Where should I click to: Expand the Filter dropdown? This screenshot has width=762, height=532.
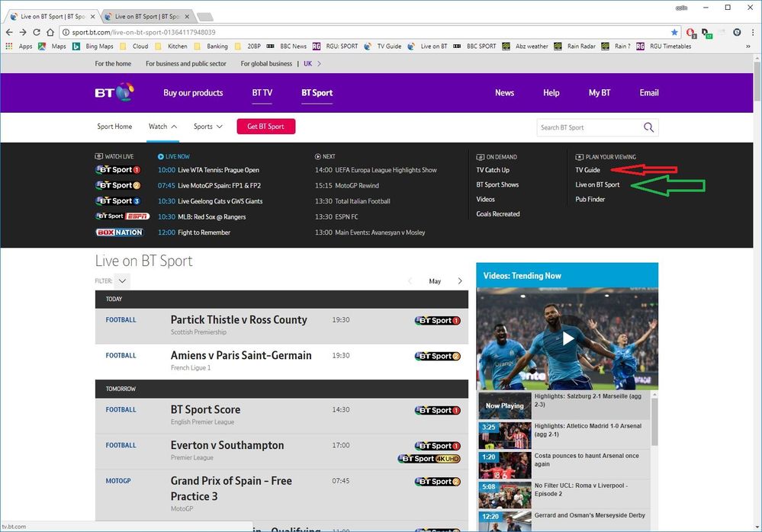coord(122,280)
